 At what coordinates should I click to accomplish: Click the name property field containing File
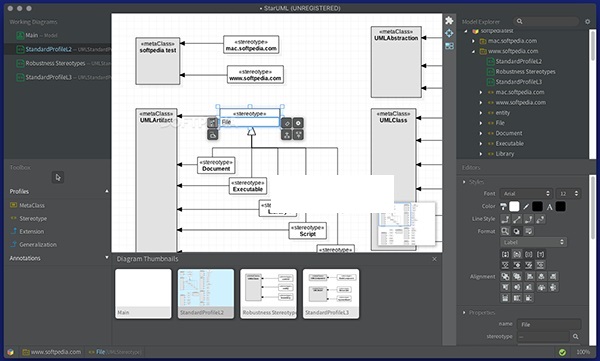549,325
